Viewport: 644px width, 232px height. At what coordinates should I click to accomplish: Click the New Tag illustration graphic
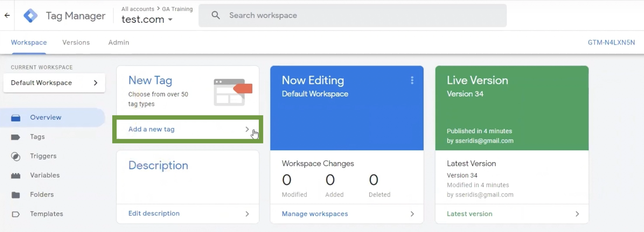pos(233,92)
